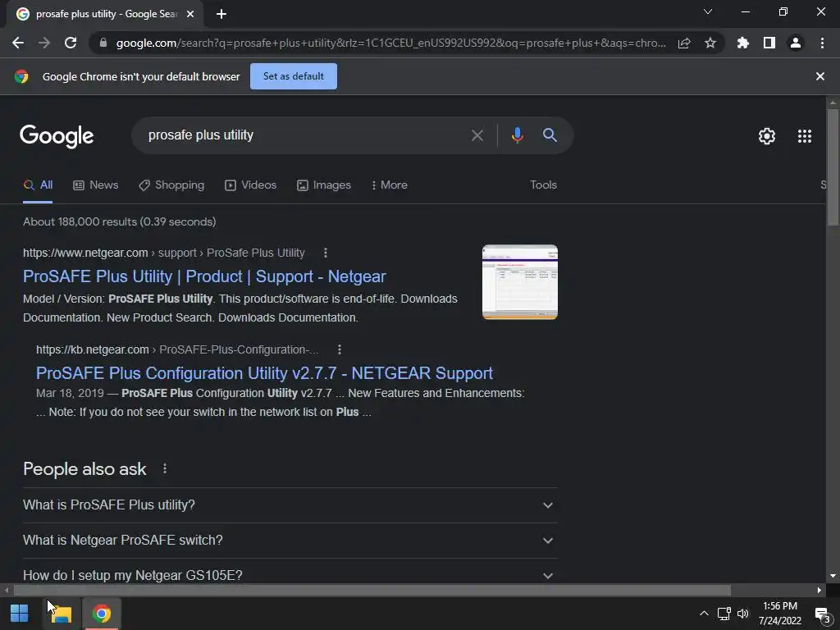This screenshot has height=630, width=840.
Task: Open the taskbar clock and date
Action: [780, 614]
